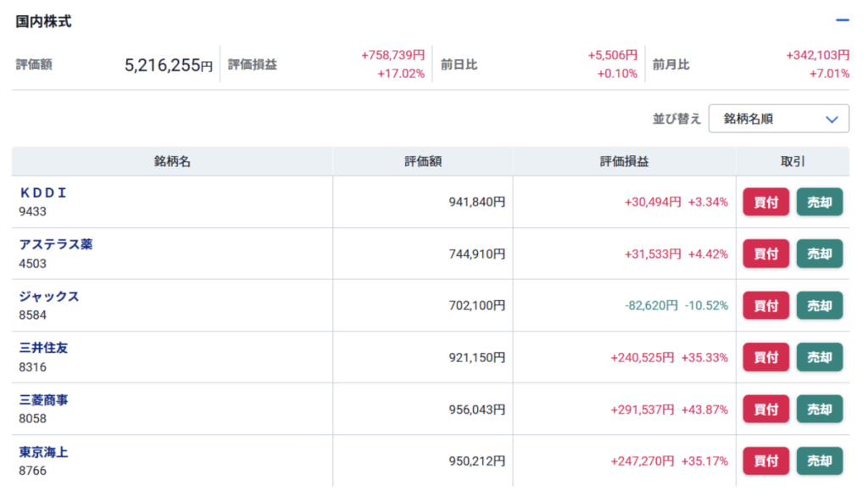Open the KDDI stock link
The height and width of the screenshot is (497, 868).
tap(43, 193)
